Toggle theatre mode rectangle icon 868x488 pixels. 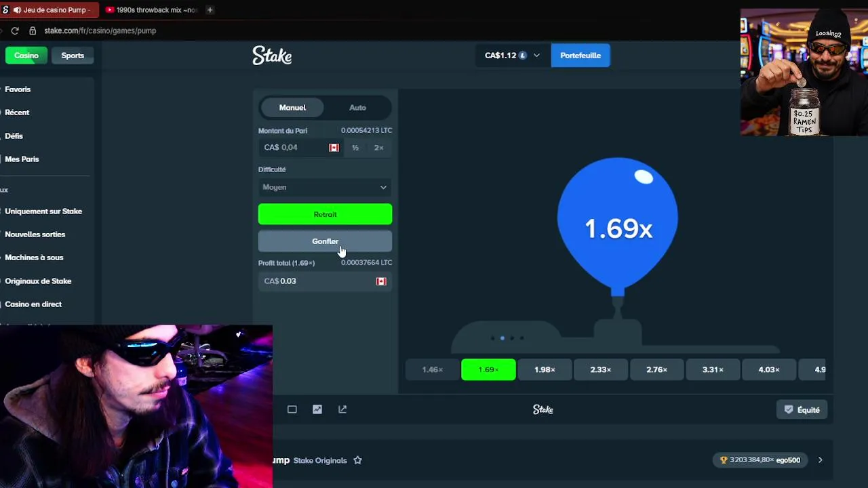292,409
